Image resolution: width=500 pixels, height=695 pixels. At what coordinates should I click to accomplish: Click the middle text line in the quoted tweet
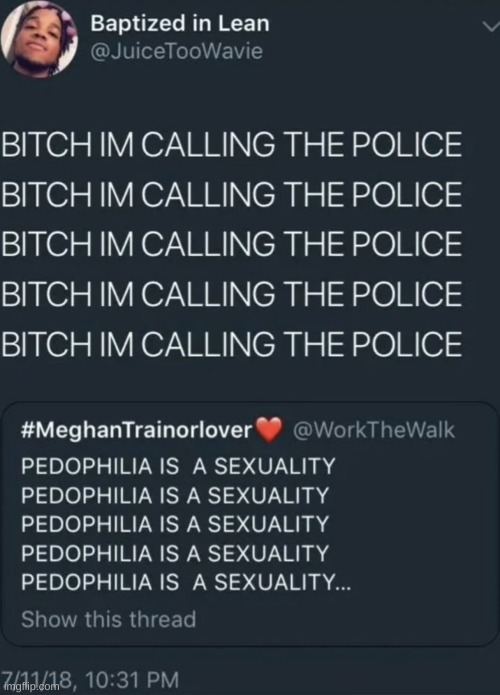coord(175,524)
